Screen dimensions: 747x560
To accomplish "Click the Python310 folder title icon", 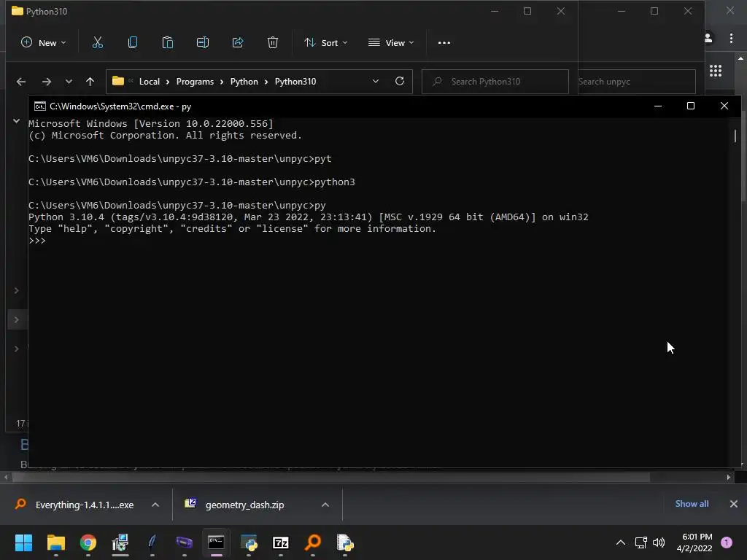I will pos(18,10).
